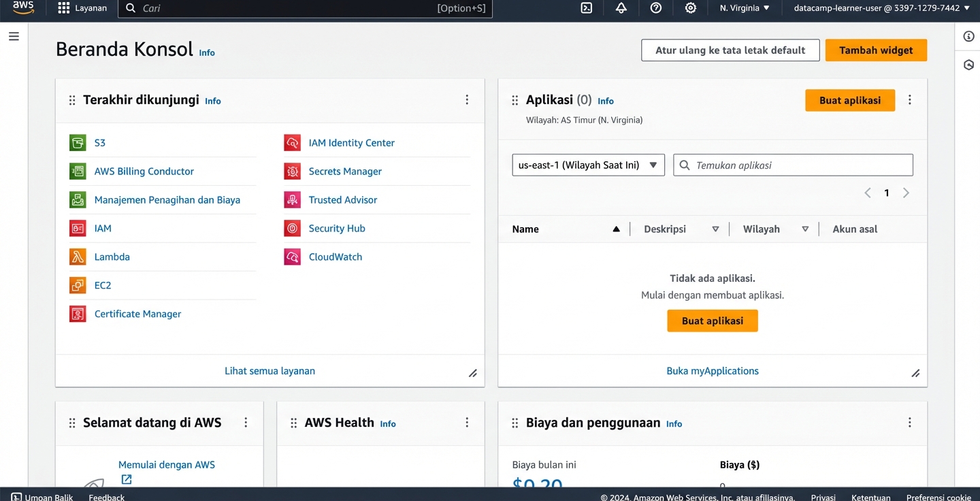Image resolution: width=980 pixels, height=501 pixels.
Task: Open the us-east-1 region dropdown
Action: [x=587, y=165]
